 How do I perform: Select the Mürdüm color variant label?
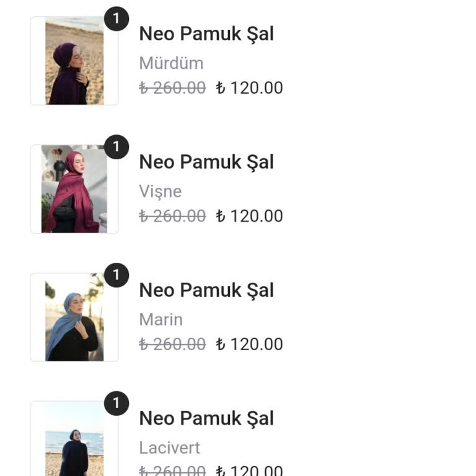point(171,63)
